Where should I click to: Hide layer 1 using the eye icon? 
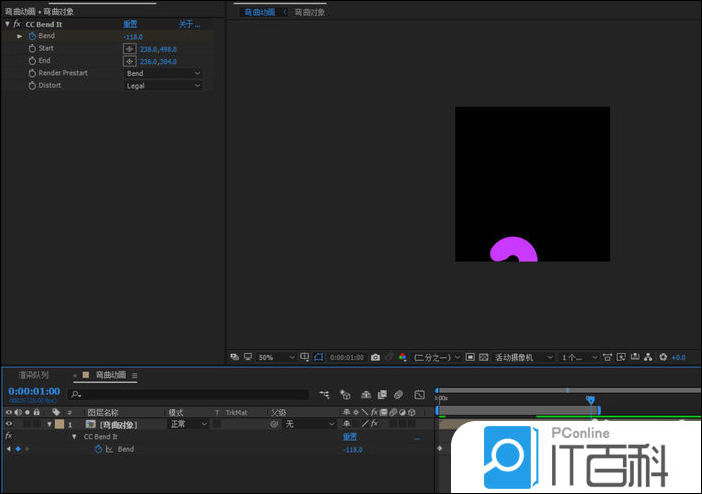(9, 424)
